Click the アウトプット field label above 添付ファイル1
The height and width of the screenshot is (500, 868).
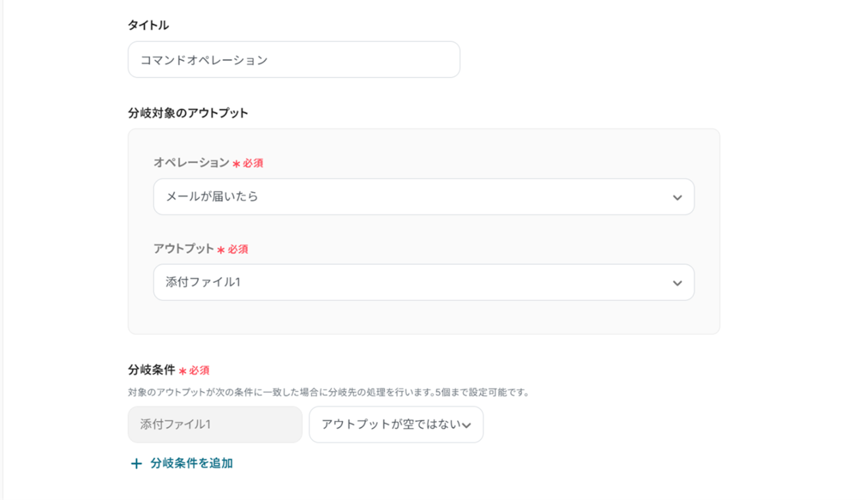click(183, 249)
